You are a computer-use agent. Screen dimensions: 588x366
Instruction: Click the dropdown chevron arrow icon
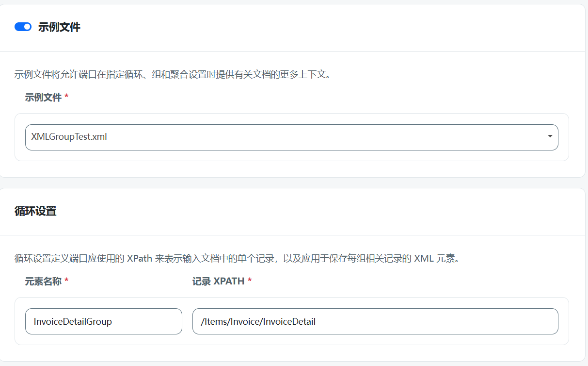tap(550, 137)
